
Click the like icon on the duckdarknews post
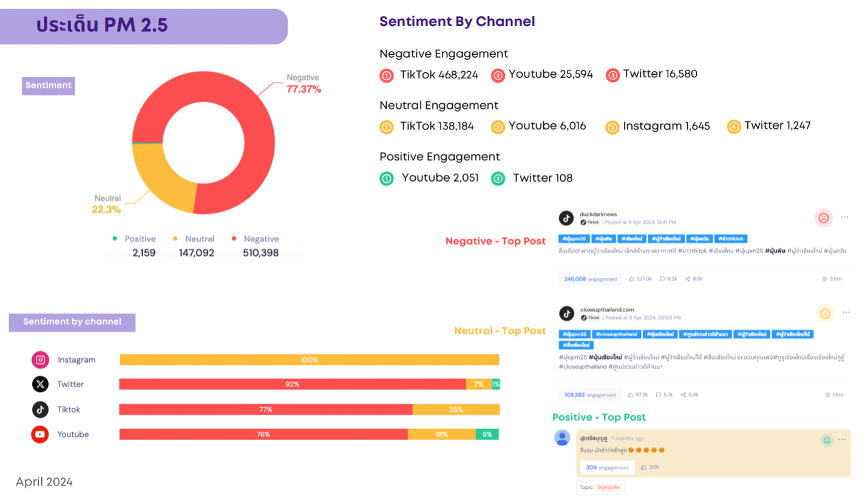coord(632,279)
